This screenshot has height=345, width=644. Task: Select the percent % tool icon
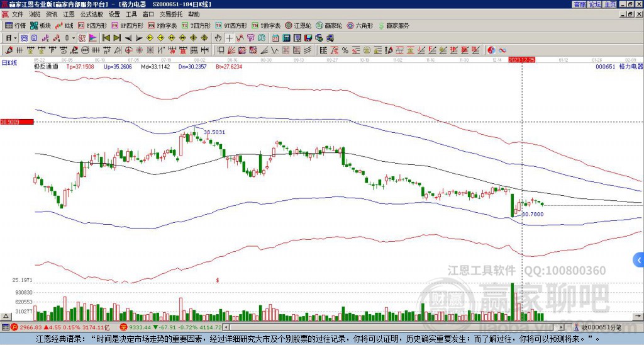345,50
